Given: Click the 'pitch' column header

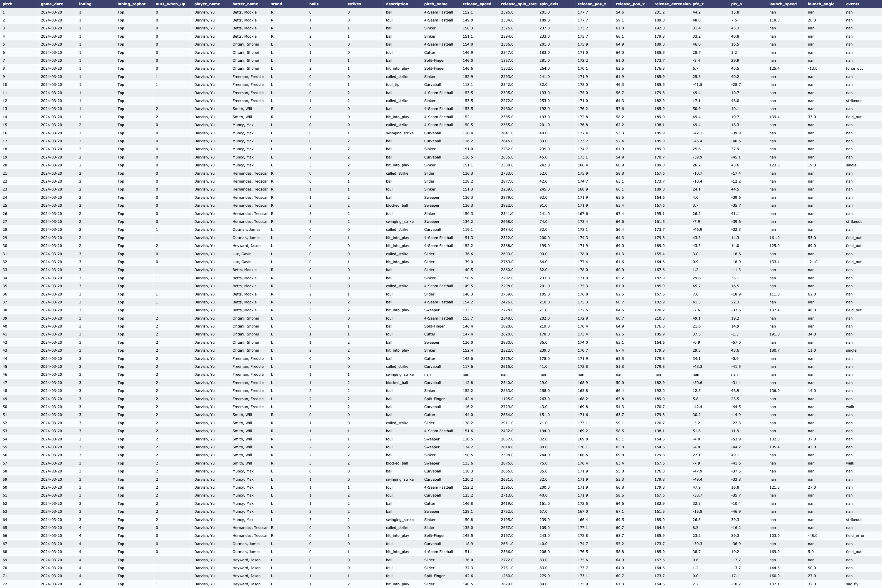Looking at the screenshot, I should pyautogui.click(x=8, y=4).
